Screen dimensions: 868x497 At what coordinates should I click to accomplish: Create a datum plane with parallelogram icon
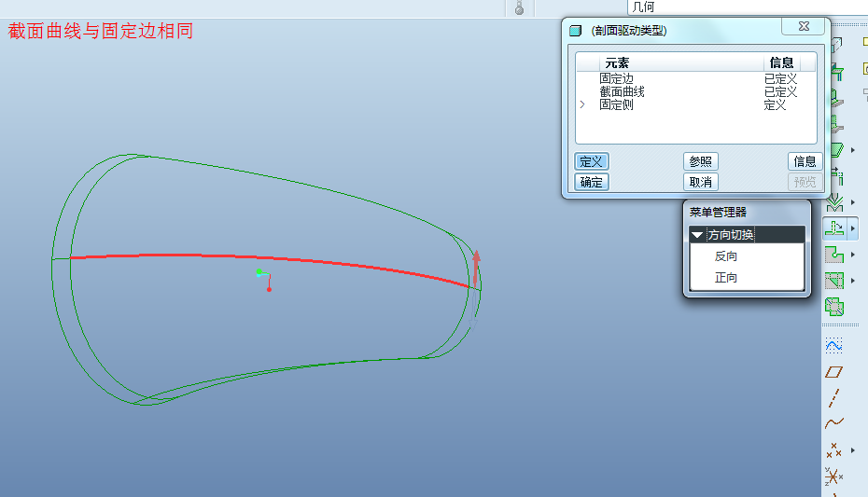coord(833,372)
